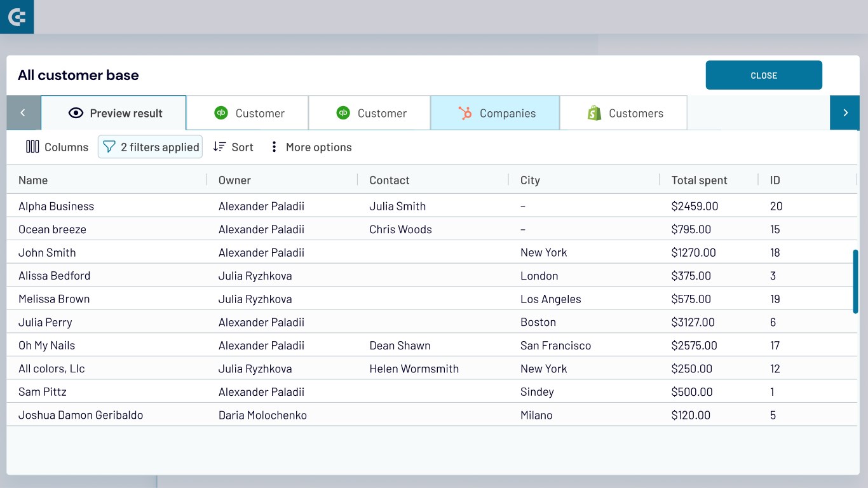Click the Shopify icon on Customers tab

[594, 113]
